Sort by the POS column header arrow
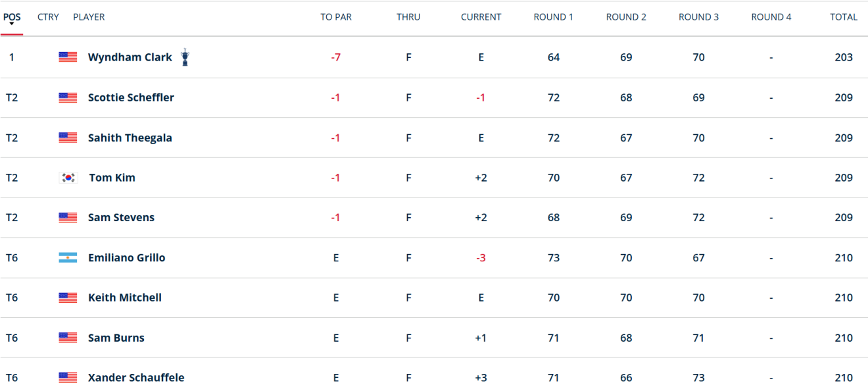Screen dimensions: 868x391 (x=12, y=24)
